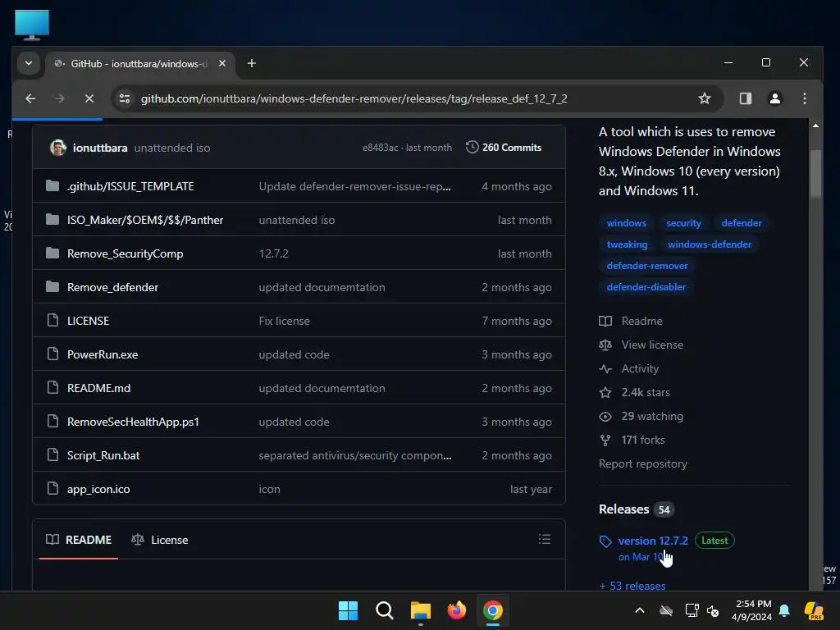Open the repository Activity link

click(x=629, y=368)
